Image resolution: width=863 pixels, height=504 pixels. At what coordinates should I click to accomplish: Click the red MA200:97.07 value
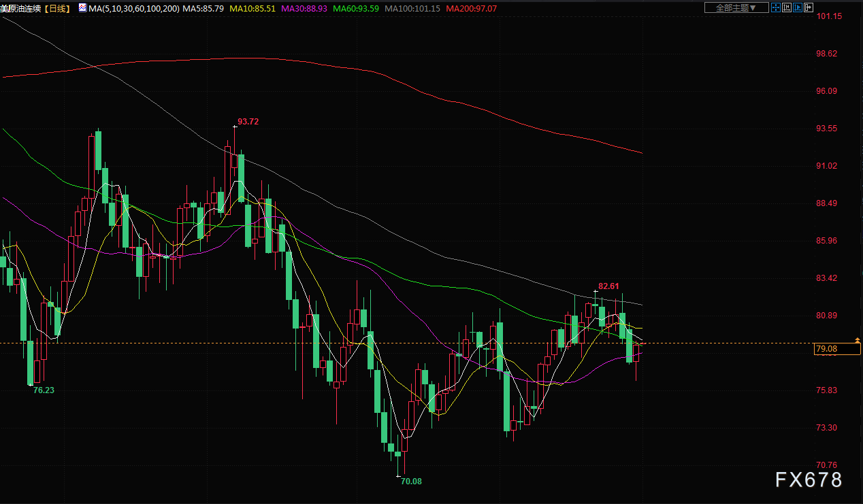(x=471, y=8)
